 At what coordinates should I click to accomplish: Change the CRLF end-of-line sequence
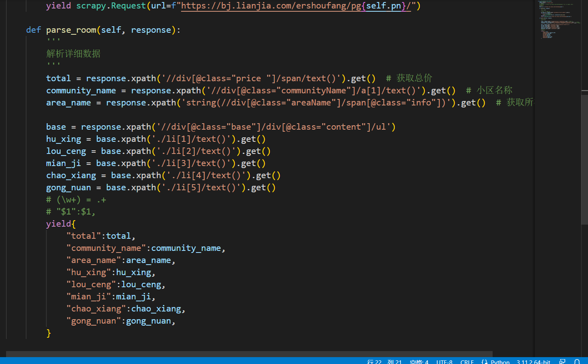[467, 362]
